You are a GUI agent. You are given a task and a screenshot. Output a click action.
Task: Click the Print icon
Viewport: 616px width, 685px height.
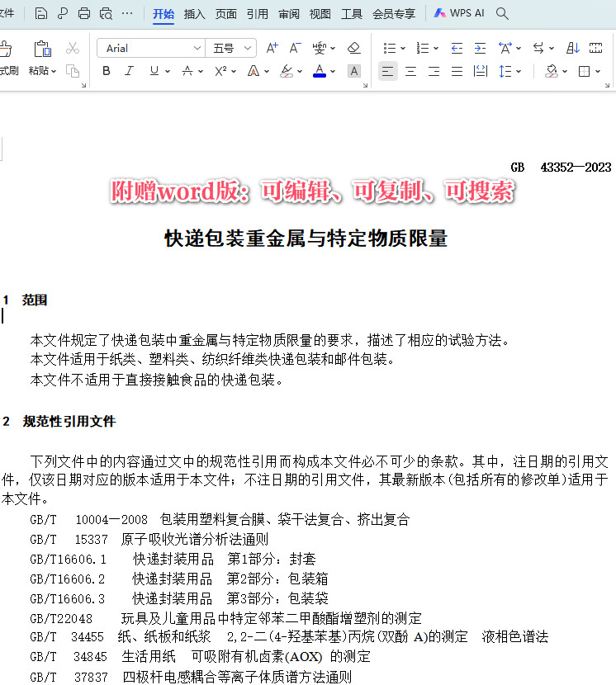(84, 13)
